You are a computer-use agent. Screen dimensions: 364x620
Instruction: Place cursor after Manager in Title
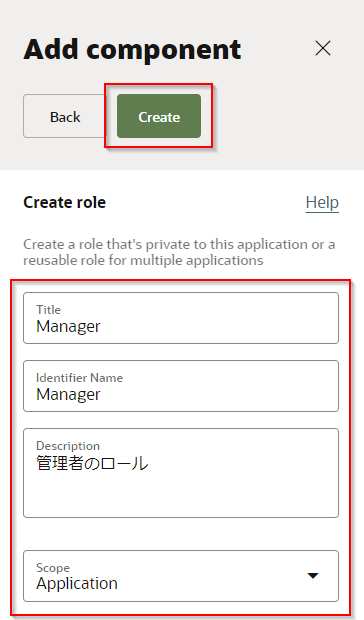[x=101, y=327]
